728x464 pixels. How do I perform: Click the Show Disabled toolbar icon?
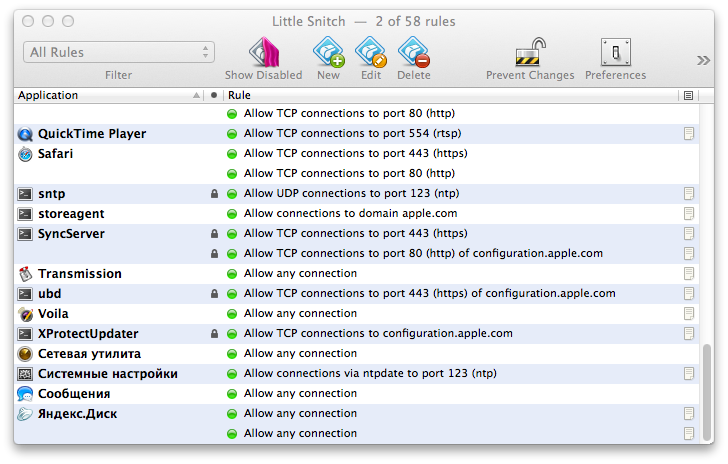(263, 52)
